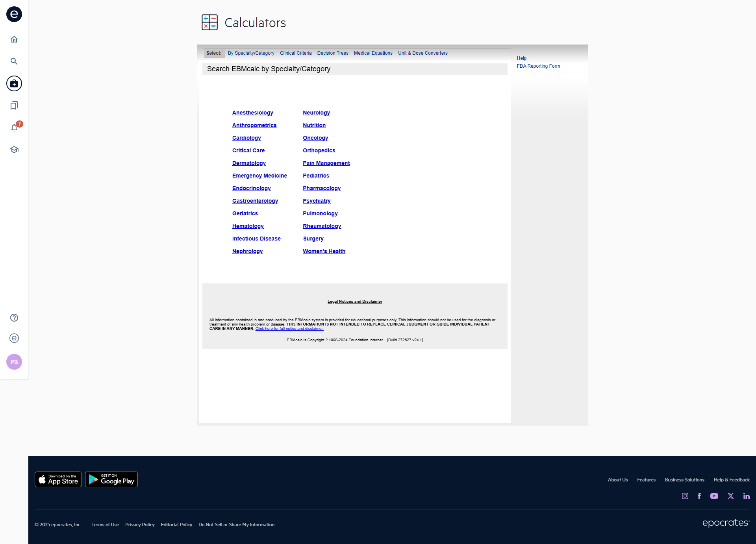Open the Decision Trees tab
The image size is (756, 544).
pyautogui.click(x=333, y=53)
